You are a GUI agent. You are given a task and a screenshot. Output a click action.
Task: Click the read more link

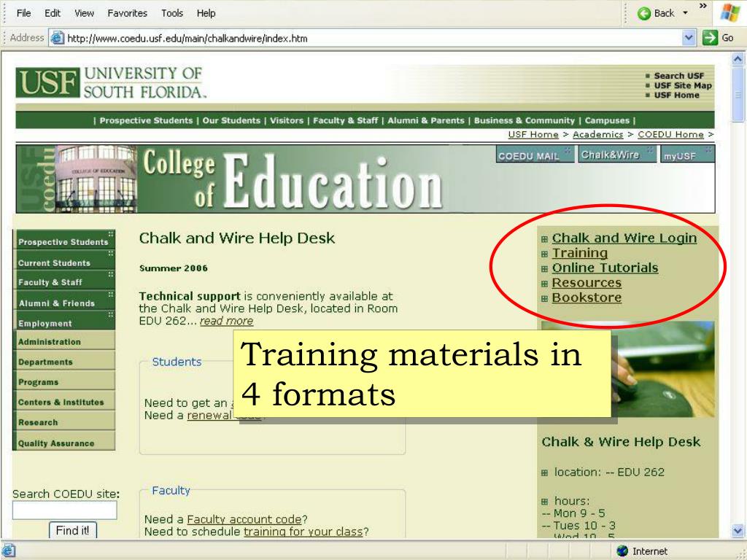click(x=226, y=321)
